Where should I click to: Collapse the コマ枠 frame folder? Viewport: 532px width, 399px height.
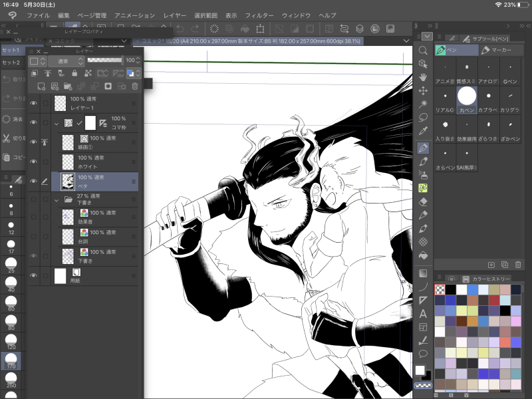(57, 123)
